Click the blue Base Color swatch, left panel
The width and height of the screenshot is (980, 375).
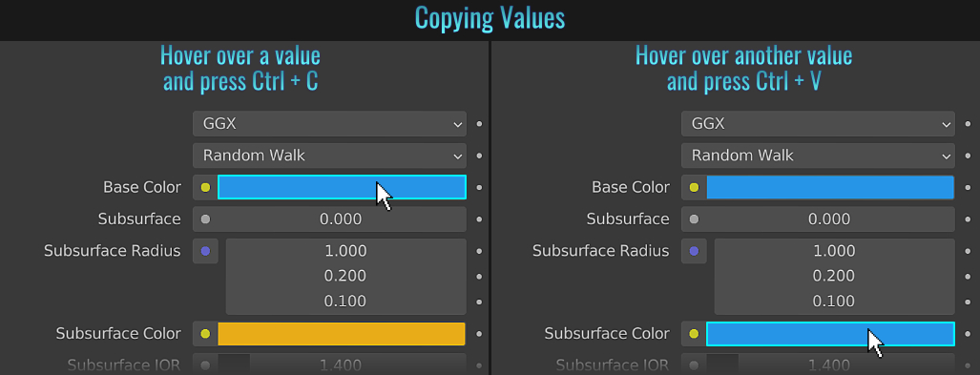tap(342, 187)
